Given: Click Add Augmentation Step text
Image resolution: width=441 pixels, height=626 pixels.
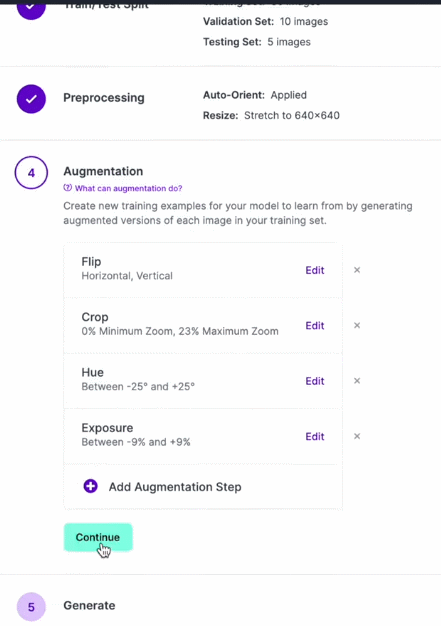Looking at the screenshot, I should [x=175, y=487].
